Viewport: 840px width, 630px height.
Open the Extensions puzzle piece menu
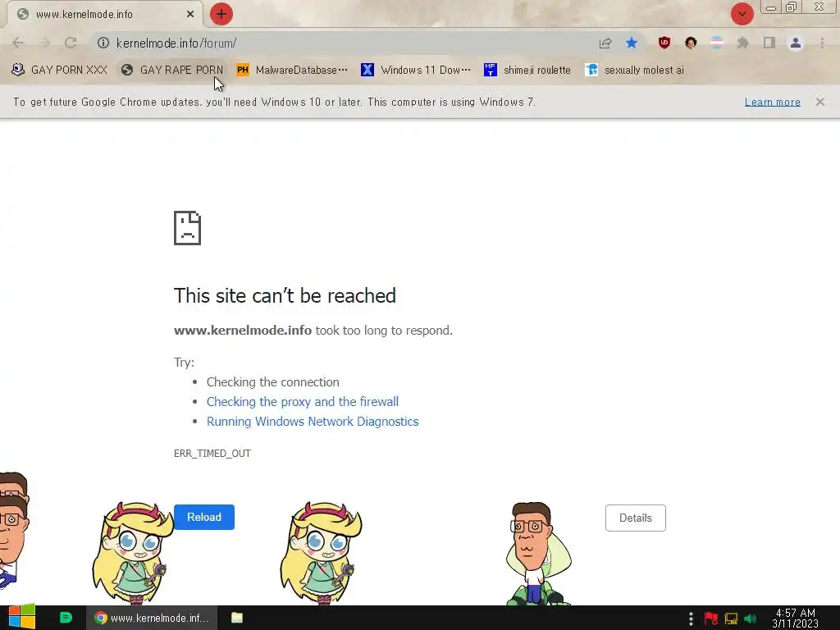743,43
